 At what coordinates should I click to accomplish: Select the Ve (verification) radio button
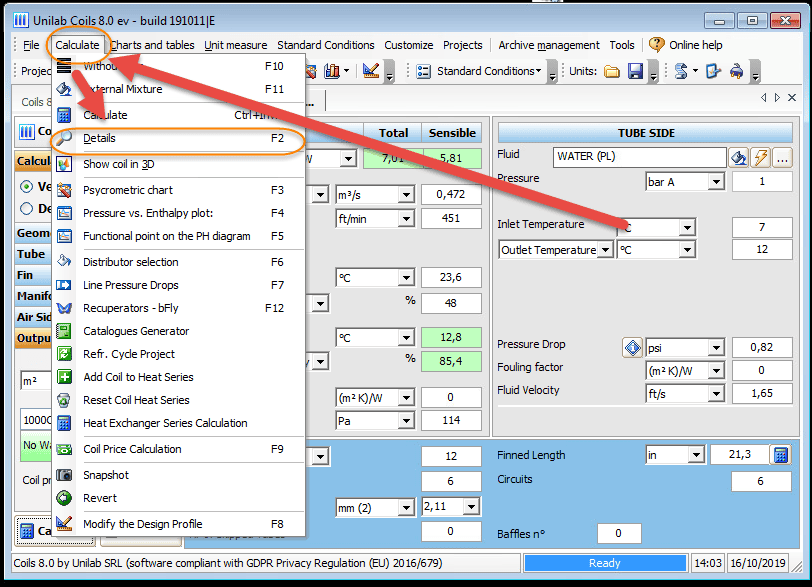[x=26, y=186]
